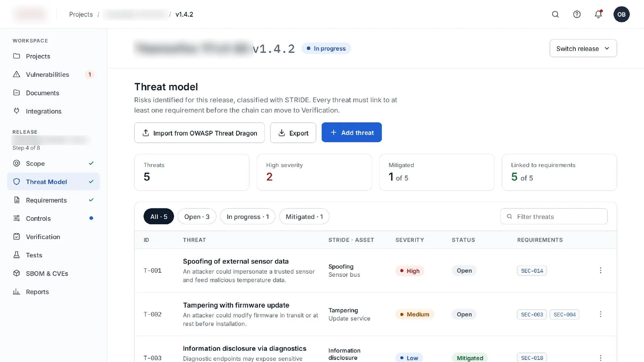
Task: Click the Controls sliders icon
Action: pyautogui.click(x=17, y=218)
